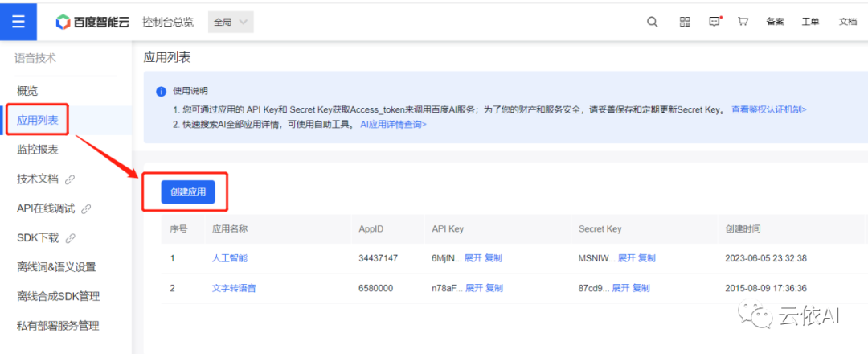Expand API Key for 人工智能 row

coord(473,258)
